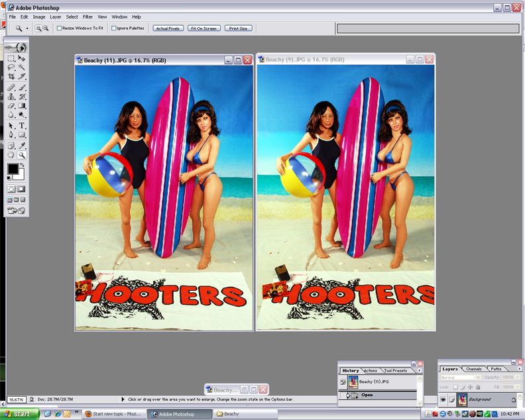This screenshot has width=525, height=420.
Task: Select the Slice tool
Action: [x=22, y=76]
